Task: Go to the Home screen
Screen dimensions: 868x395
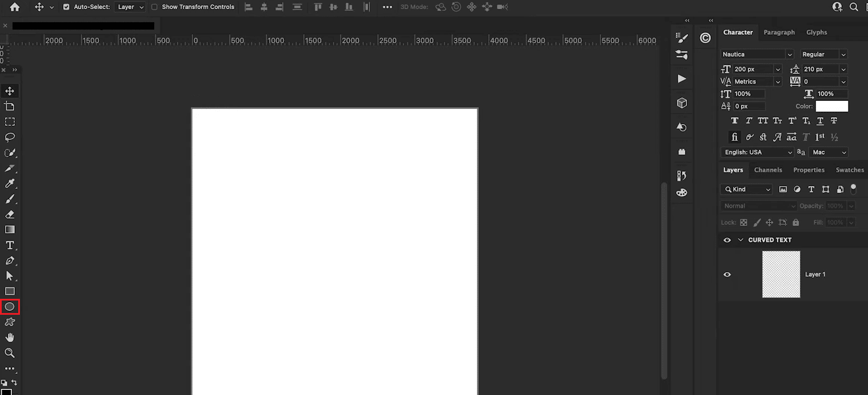Action: [x=15, y=7]
